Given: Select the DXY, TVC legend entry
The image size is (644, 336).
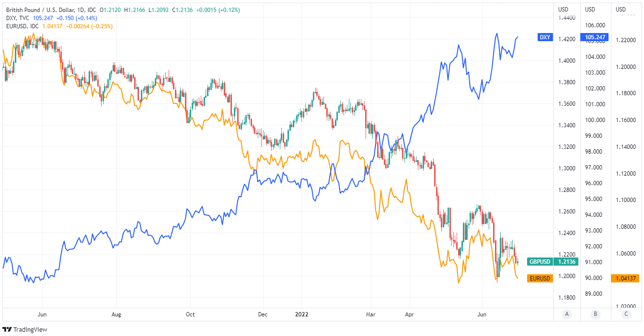Looking at the screenshot, I should (18, 18).
